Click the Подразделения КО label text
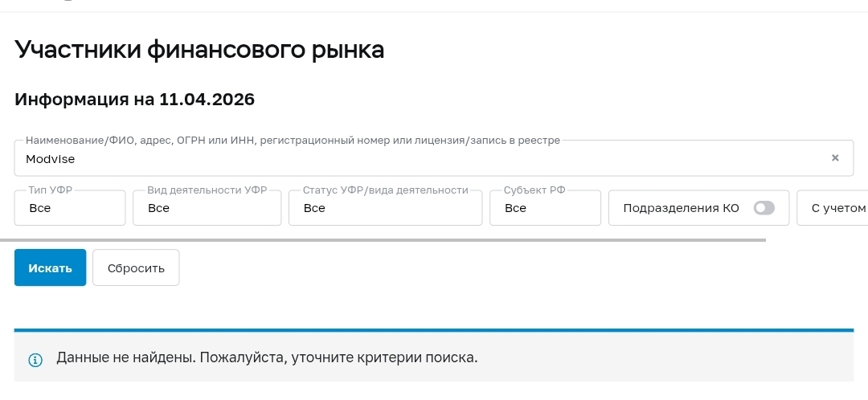Viewport: 868px width, 400px height. click(x=681, y=208)
